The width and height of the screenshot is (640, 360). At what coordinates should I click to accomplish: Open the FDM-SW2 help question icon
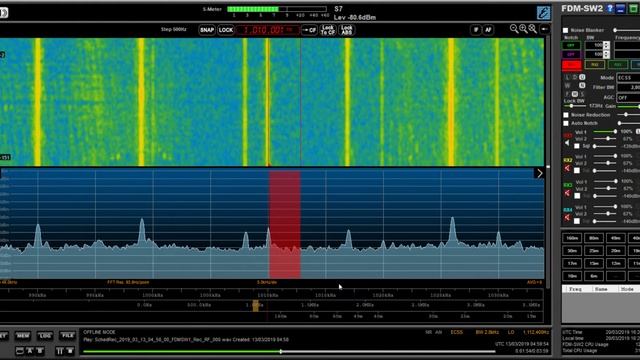[x=610, y=9]
